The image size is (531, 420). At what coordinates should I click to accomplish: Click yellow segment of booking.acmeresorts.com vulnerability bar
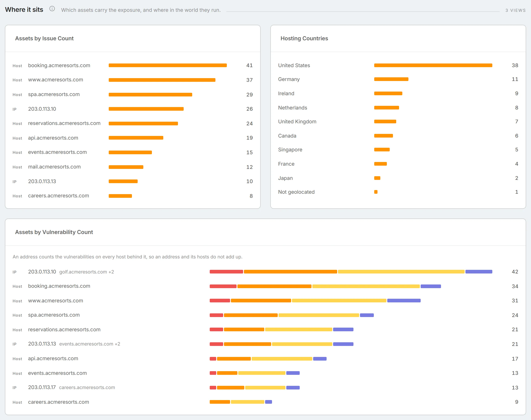click(x=366, y=286)
